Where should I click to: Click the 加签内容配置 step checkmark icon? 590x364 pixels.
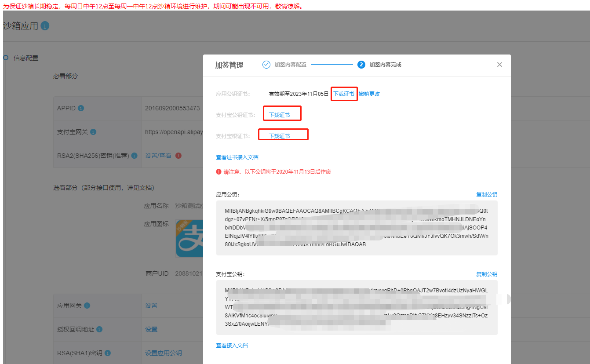point(266,65)
